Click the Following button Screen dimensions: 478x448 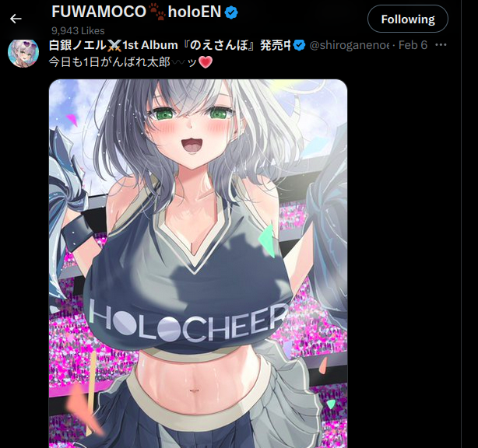[x=408, y=19]
